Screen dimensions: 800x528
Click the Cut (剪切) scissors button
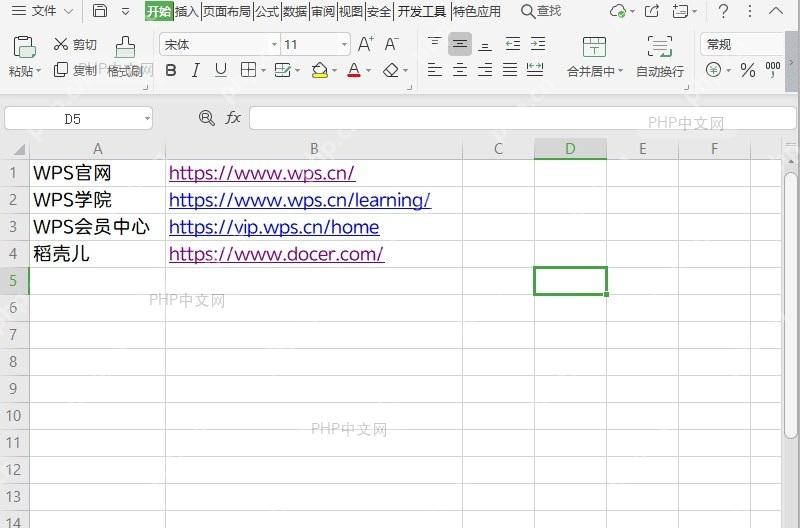75,44
